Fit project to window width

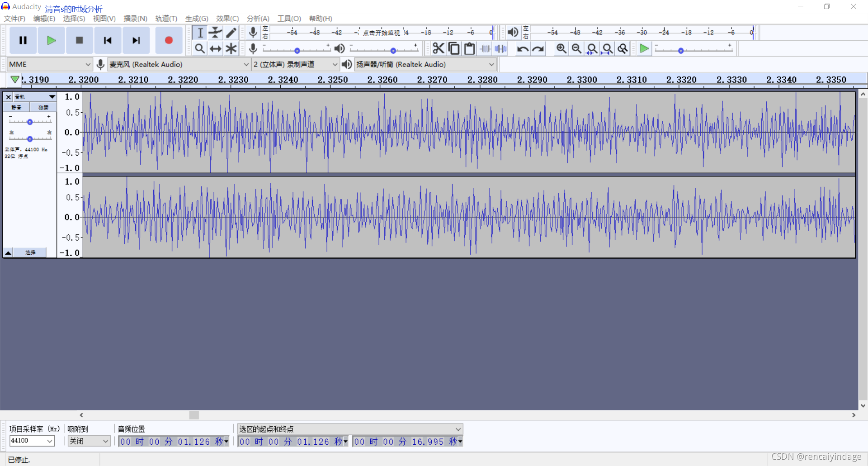607,48
